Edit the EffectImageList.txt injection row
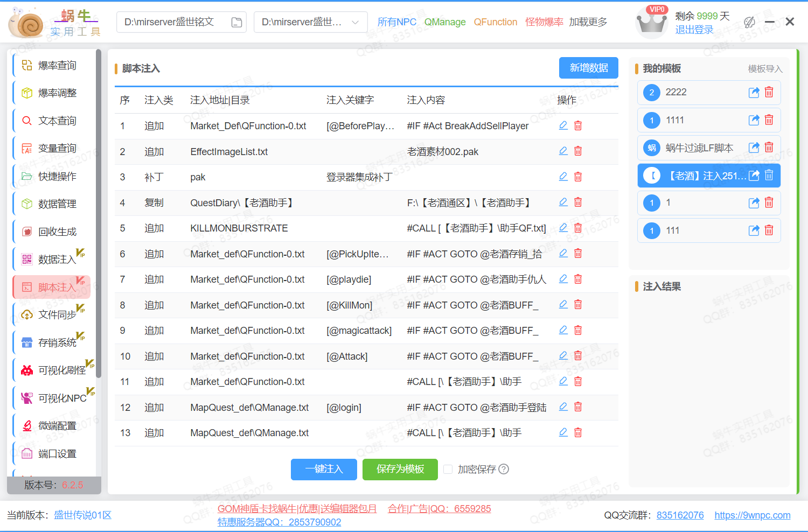 [563, 151]
